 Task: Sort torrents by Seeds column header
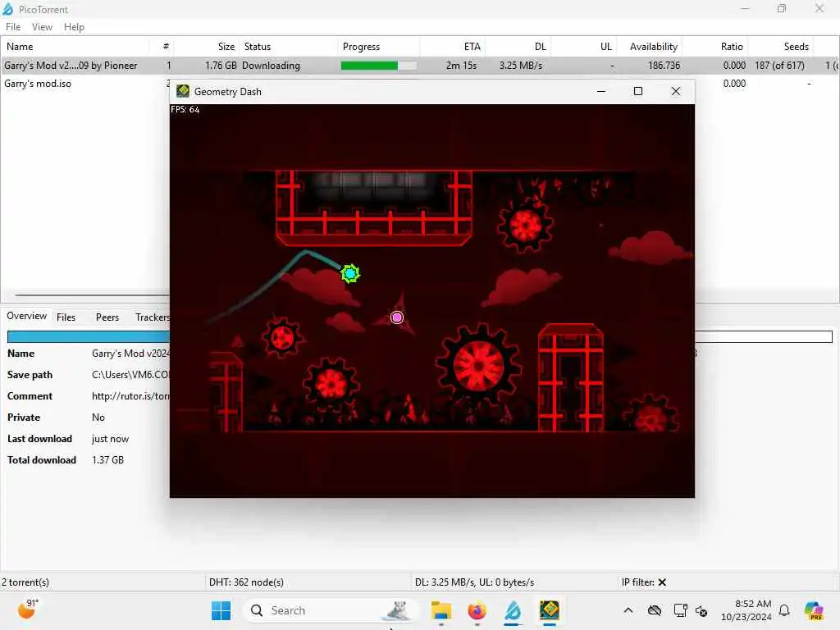click(x=781, y=47)
